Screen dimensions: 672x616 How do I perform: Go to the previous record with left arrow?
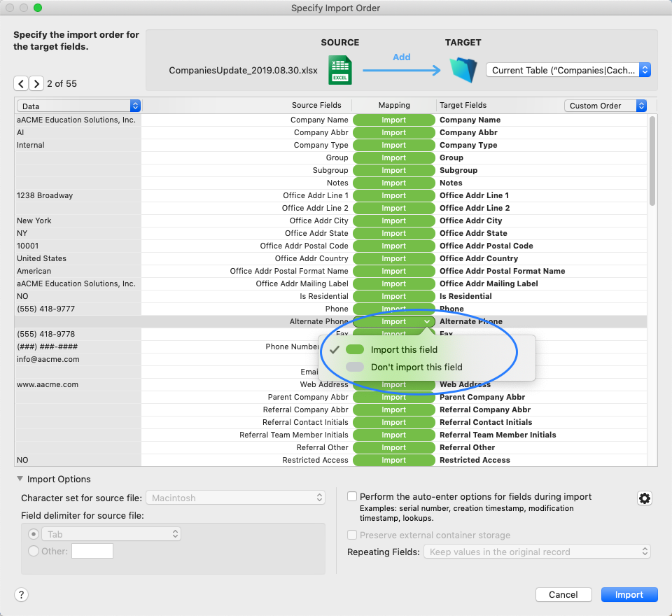coord(21,83)
